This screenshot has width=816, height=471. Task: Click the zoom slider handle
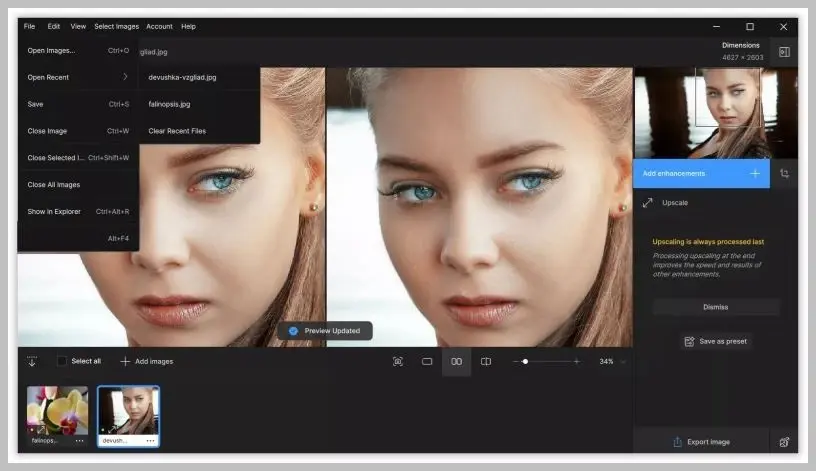(525, 361)
